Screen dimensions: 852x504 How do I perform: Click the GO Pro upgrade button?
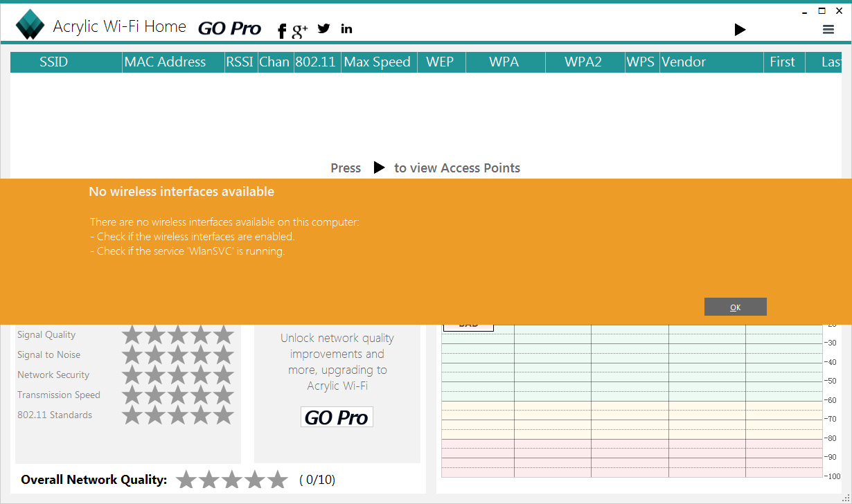coord(337,417)
